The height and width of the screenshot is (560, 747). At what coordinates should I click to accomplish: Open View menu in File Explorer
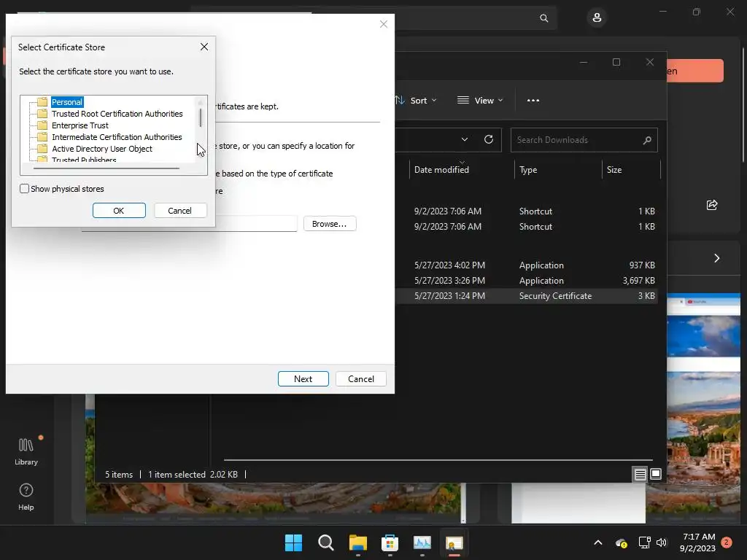tap(480, 101)
